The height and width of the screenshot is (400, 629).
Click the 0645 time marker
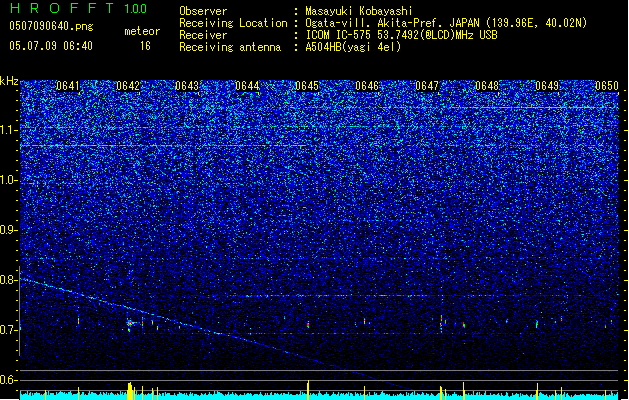pyautogui.click(x=307, y=86)
